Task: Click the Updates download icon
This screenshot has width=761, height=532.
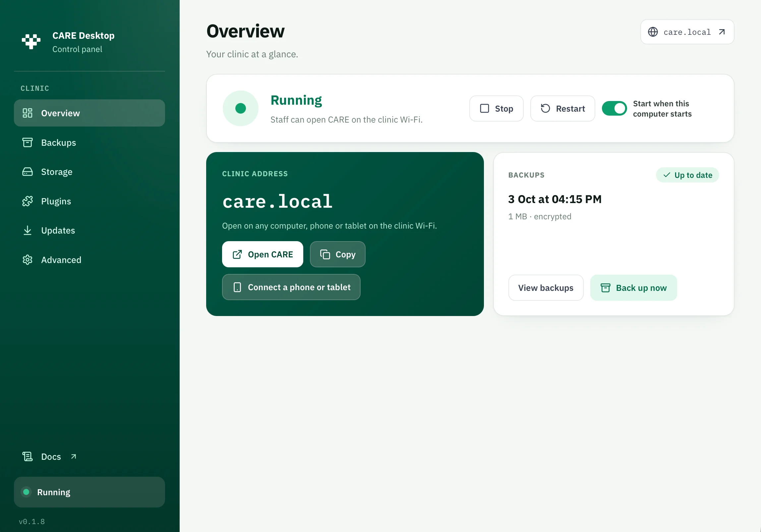Action: click(28, 230)
